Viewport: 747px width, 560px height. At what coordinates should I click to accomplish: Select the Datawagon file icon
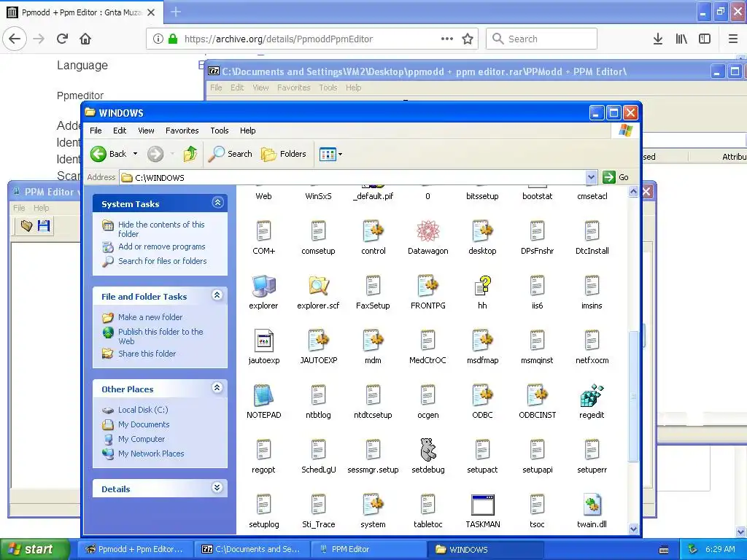tap(427, 231)
